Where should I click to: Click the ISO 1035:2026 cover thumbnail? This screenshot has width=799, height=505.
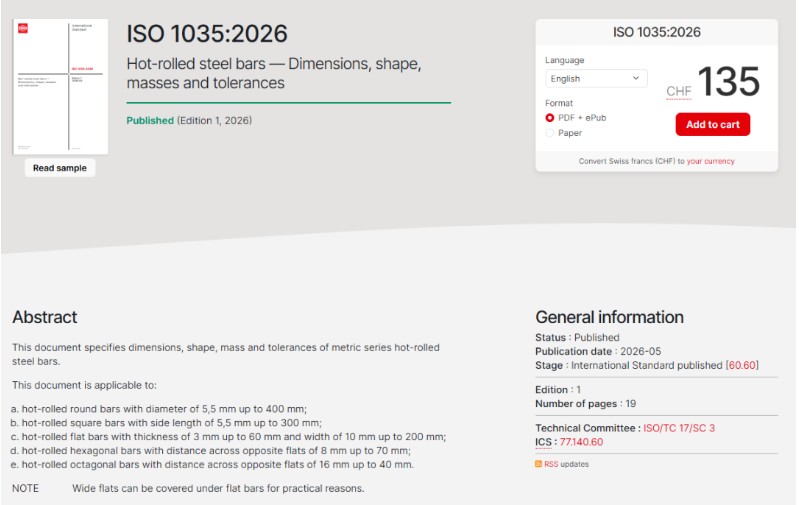60,86
